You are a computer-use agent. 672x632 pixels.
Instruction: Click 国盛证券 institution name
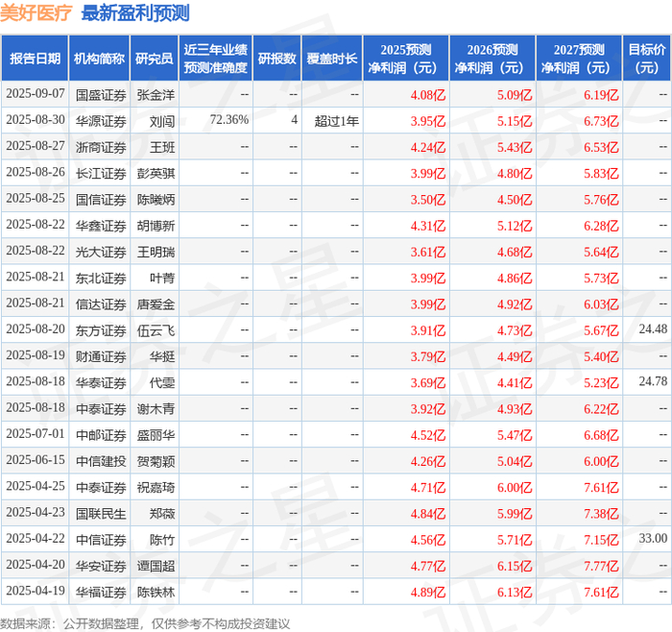coord(101,95)
